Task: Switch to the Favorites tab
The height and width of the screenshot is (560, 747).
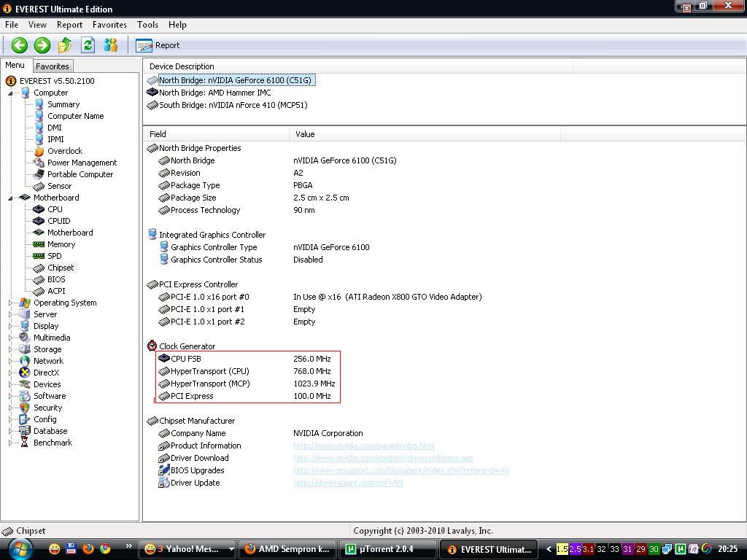Action: point(53,66)
